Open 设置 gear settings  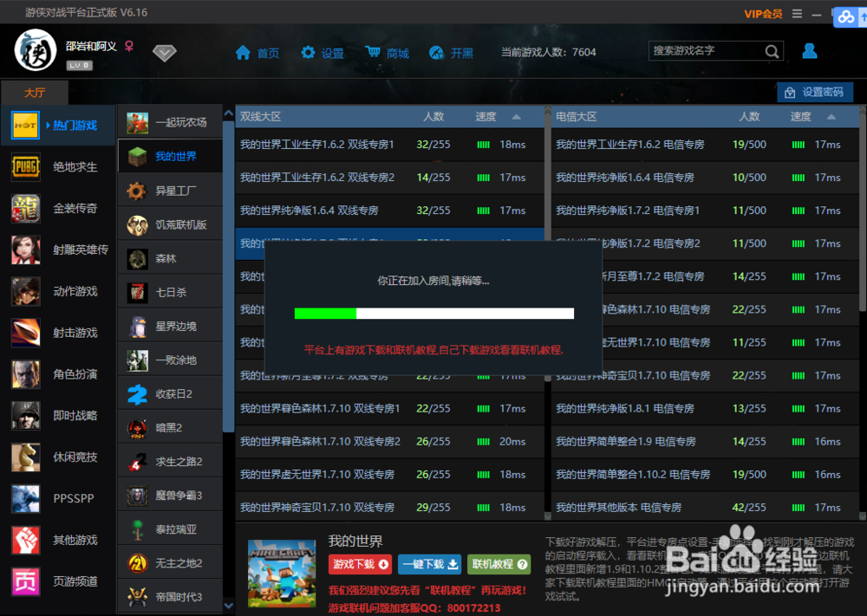pyautogui.click(x=308, y=53)
